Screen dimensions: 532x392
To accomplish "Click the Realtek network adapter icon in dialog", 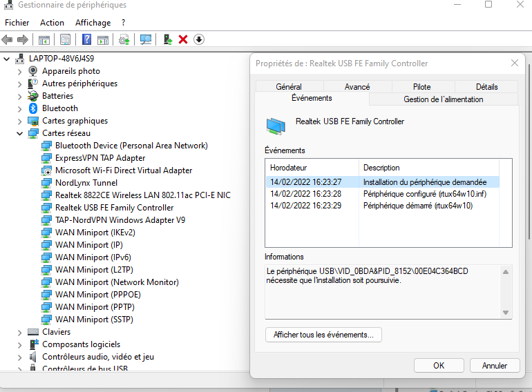I will click(276, 127).
